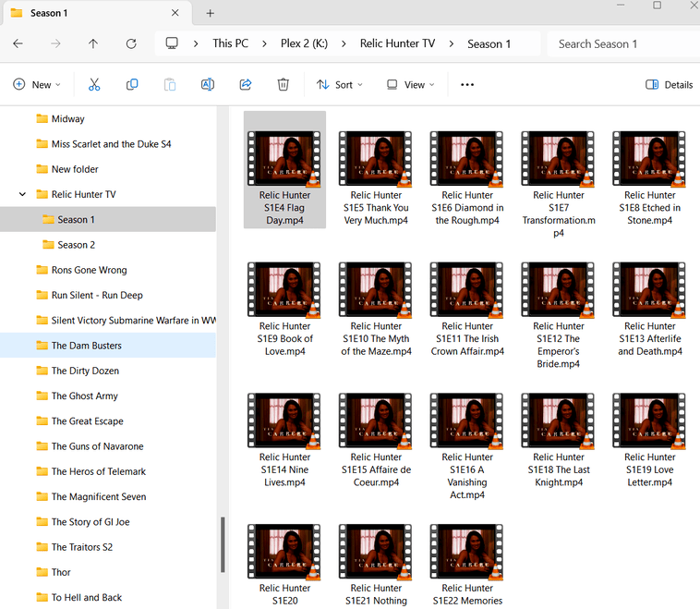Select S1E7 Transformation.mp4 file
Screen dimensions: 700x609
click(559, 184)
